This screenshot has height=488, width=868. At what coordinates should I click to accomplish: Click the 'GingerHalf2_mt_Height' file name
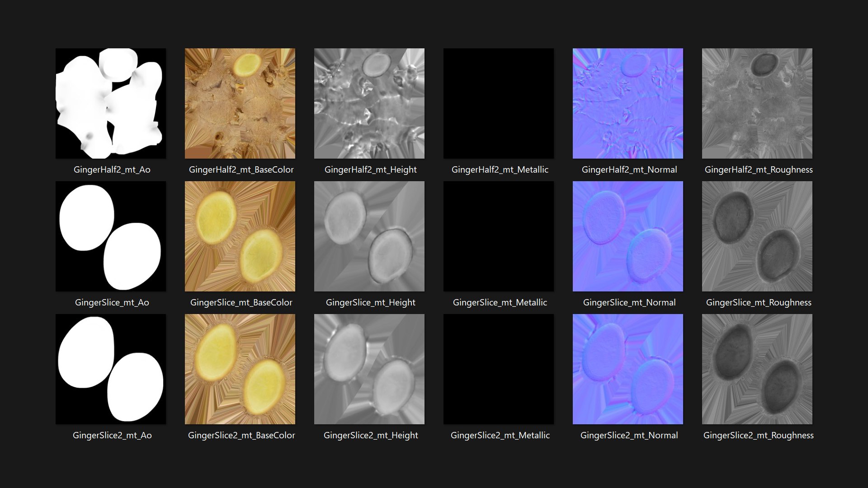point(371,170)
